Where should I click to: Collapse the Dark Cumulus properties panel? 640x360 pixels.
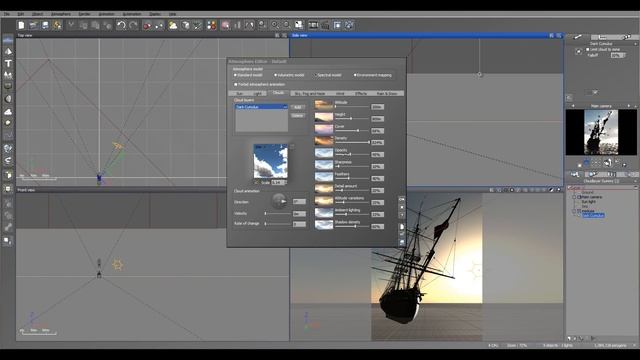[x=636, y=44]
